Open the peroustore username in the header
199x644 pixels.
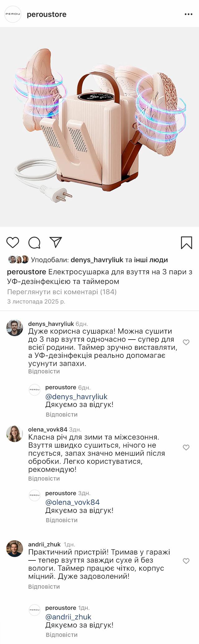coord(47,14)
